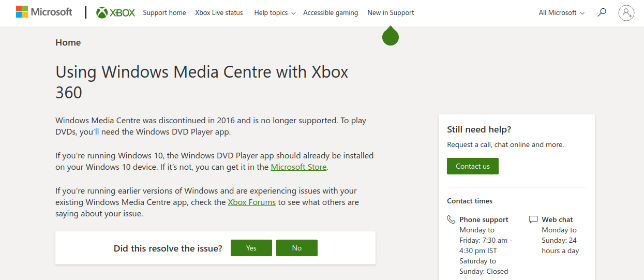Answer Yes to resolve question
This screenshot has height=280, width=644.
click(x=251, y=248)
